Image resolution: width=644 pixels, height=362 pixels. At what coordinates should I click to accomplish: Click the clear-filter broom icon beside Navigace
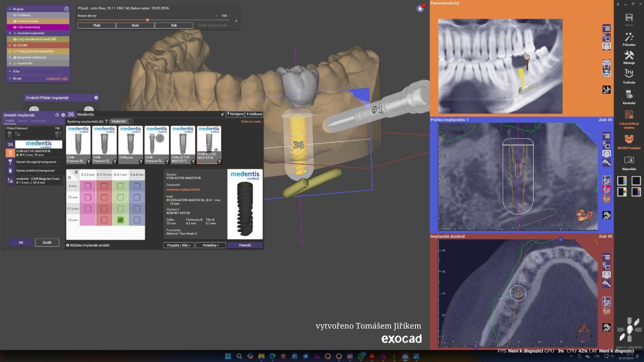pos(223,114)
